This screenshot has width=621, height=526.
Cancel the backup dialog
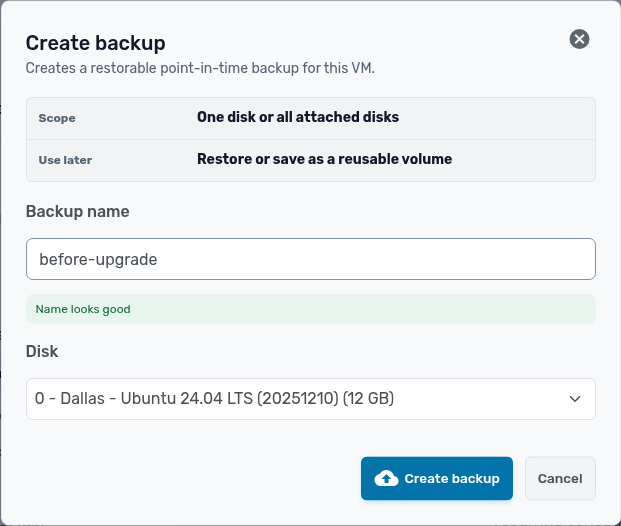pos(560,478)
